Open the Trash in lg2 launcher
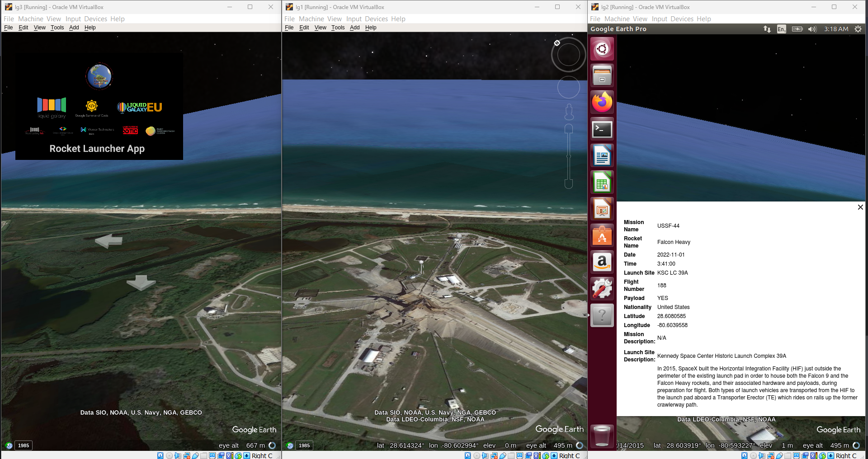The width and height of the screenshot is (868, 459). point(602,436)
